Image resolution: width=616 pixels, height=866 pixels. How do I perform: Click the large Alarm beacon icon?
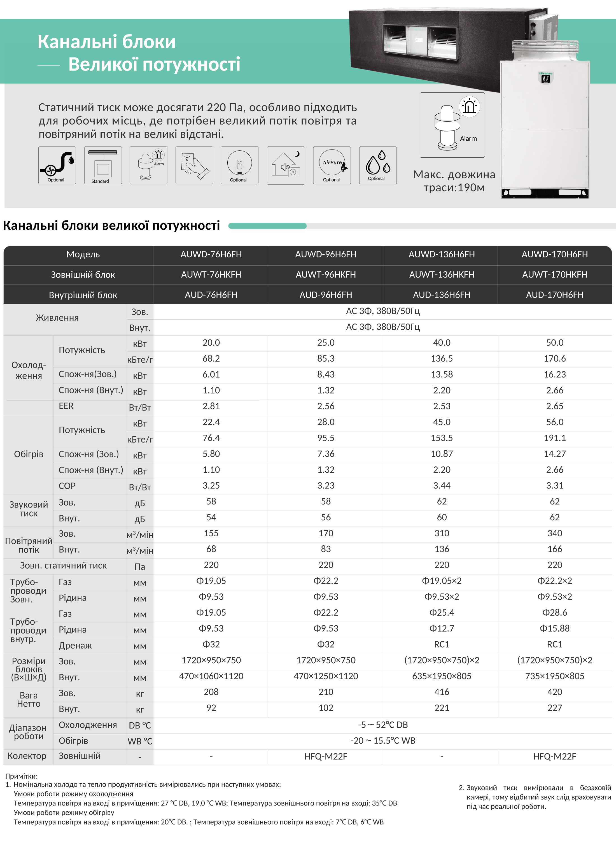point(452,125)
